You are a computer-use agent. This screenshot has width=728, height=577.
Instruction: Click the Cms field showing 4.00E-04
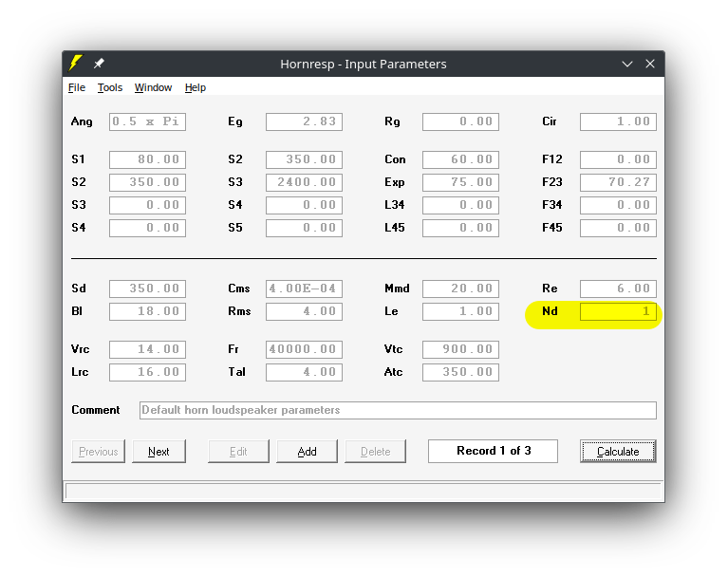coord(304,288)
